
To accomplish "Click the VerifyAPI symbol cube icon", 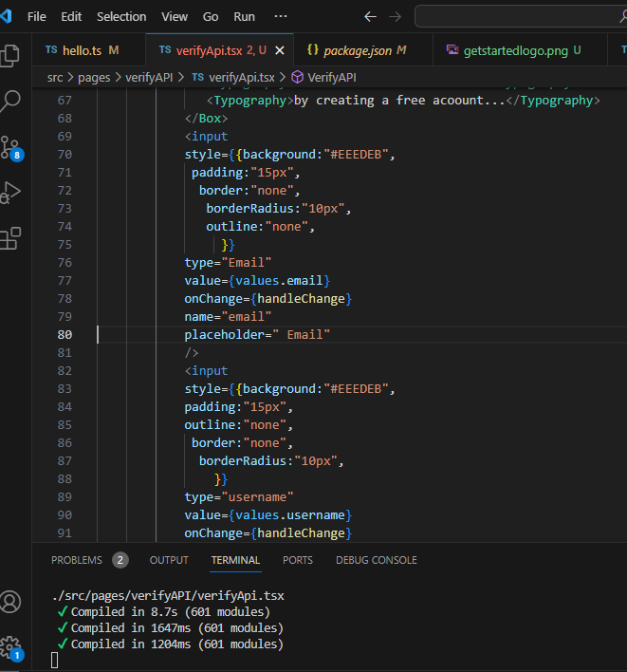I will click(297, 78).
